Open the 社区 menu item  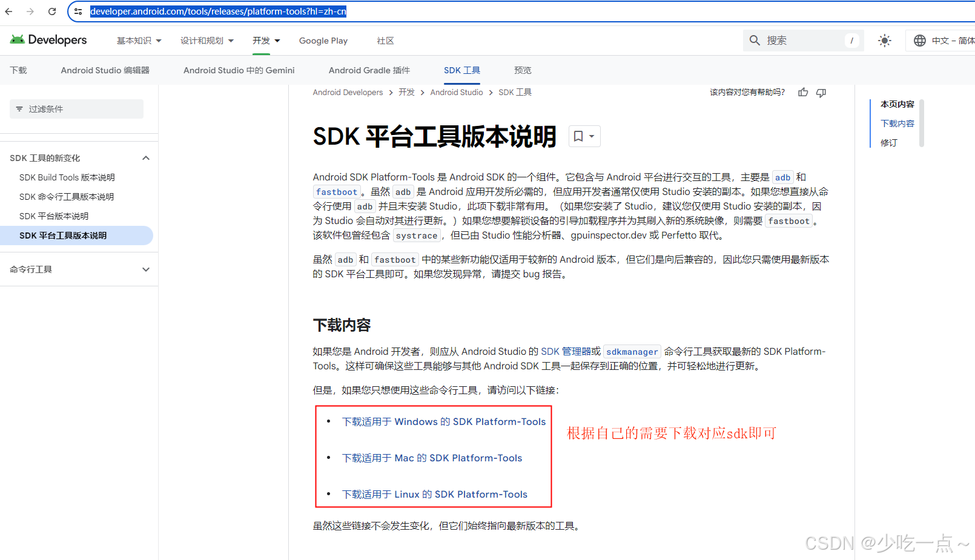pyautogui.click(x=385, y=41)
